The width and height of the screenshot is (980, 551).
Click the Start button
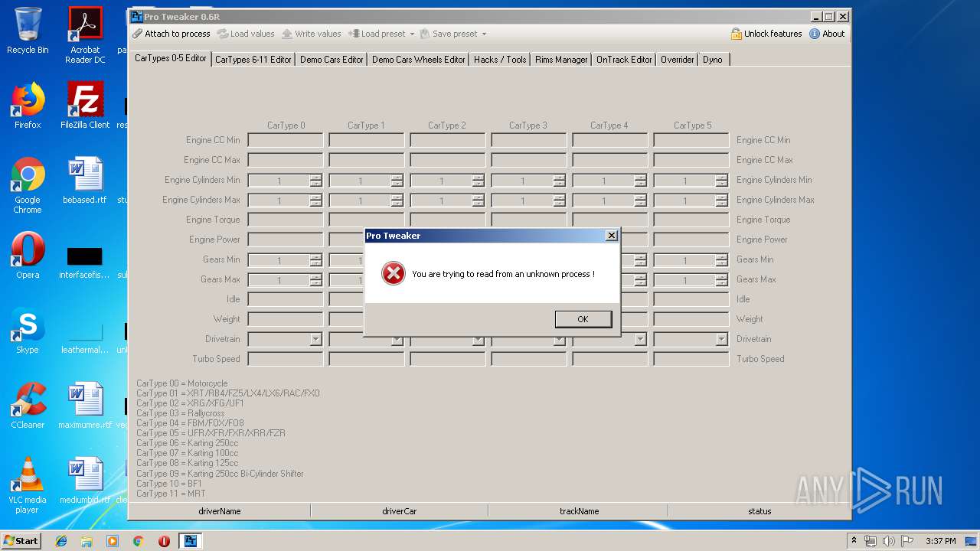[x=21, y=540]
